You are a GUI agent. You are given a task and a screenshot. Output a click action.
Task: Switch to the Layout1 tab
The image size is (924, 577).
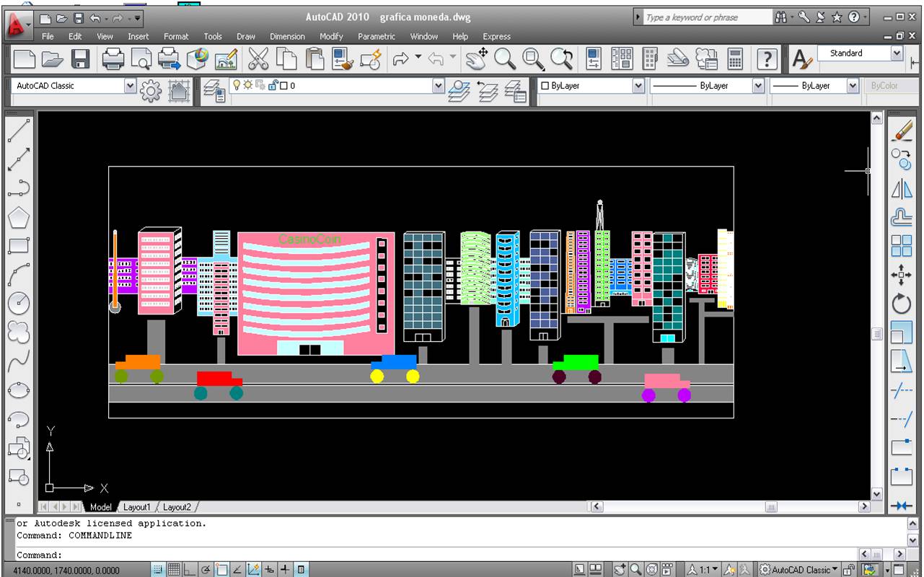137,507
